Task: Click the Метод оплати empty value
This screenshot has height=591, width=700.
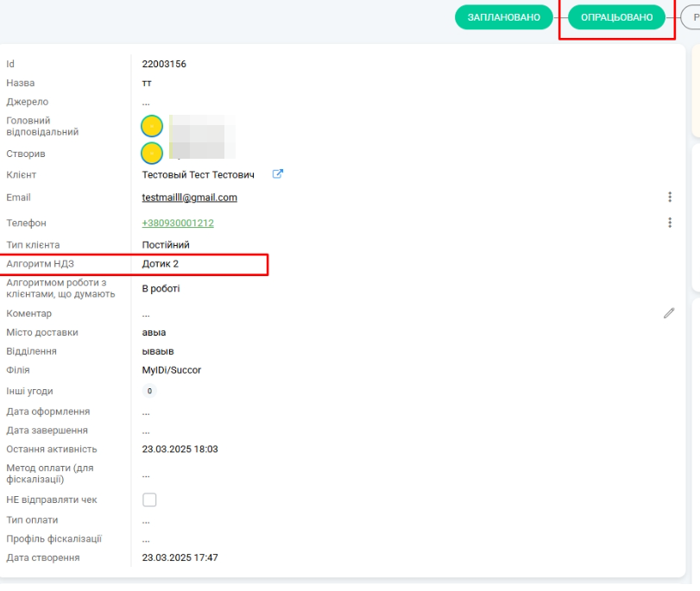Action: (x=146, y=474)
